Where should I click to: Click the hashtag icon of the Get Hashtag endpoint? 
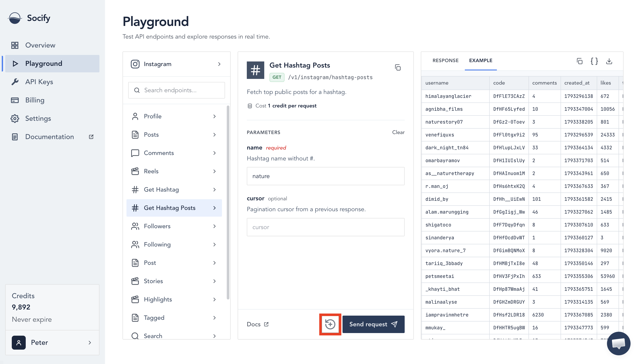coord(135,189)
